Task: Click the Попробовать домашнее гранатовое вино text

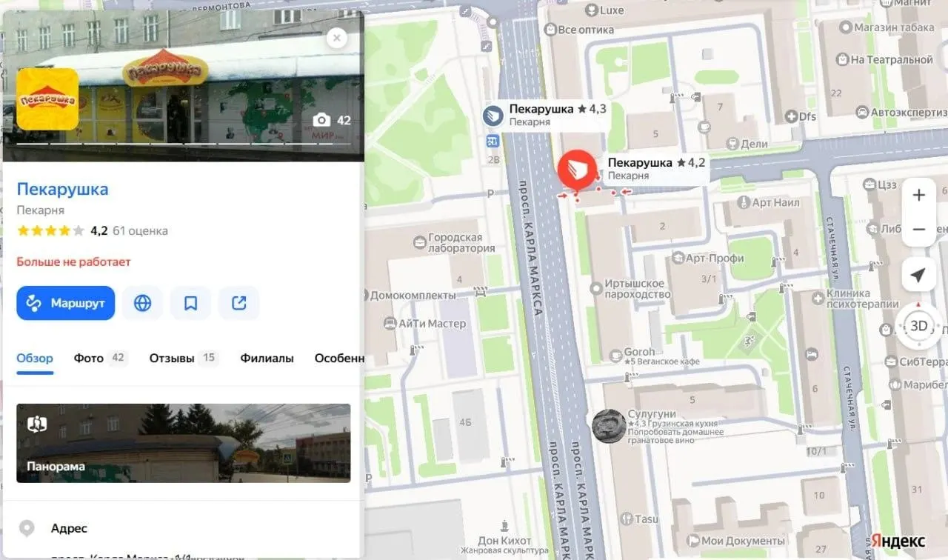Action: click(676, 436)
